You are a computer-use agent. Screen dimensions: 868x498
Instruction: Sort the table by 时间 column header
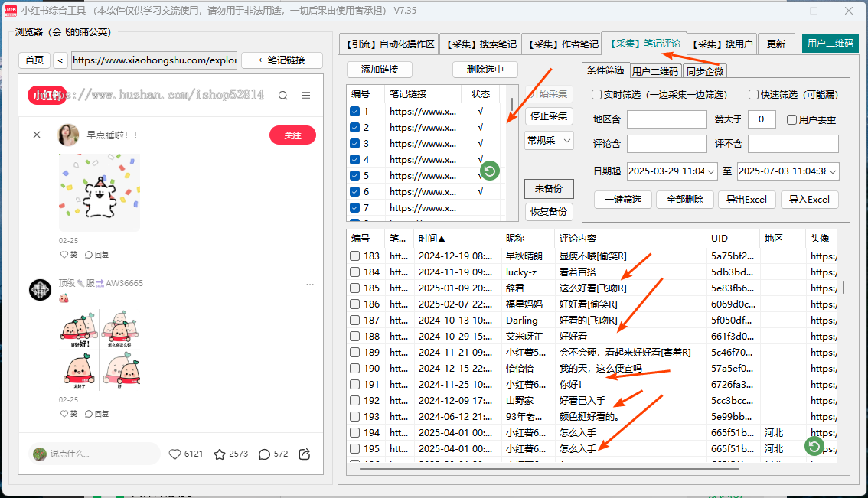click(x=457, y=239)
